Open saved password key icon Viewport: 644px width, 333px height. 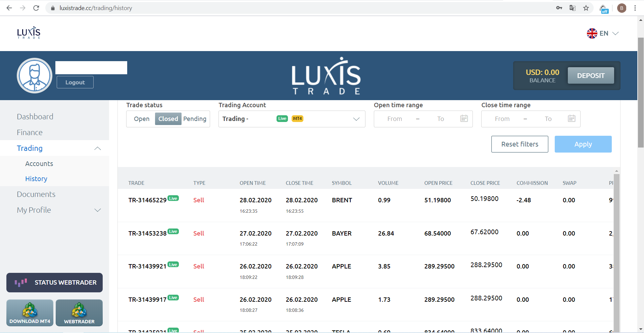559,8
